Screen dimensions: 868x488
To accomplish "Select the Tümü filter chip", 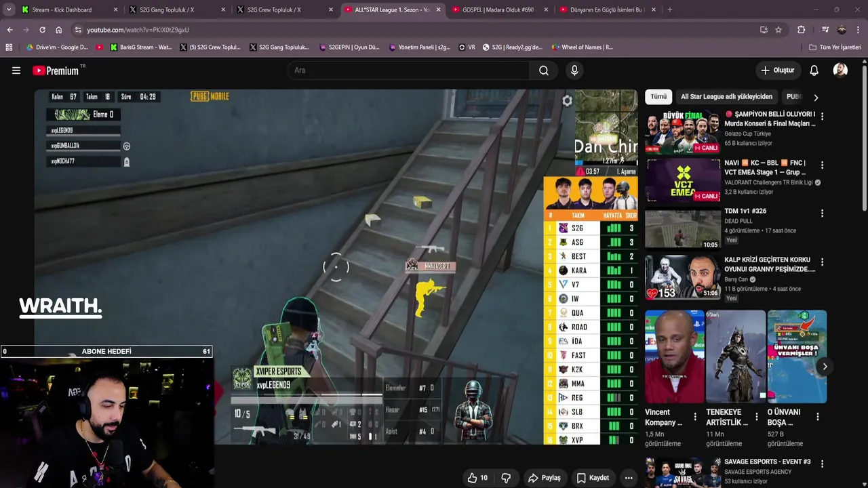I will (658, 97).
